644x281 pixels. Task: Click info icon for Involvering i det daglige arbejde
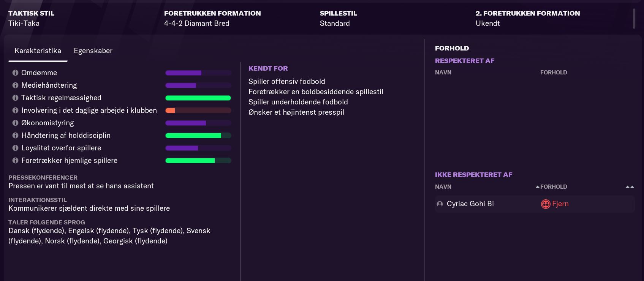15,110
